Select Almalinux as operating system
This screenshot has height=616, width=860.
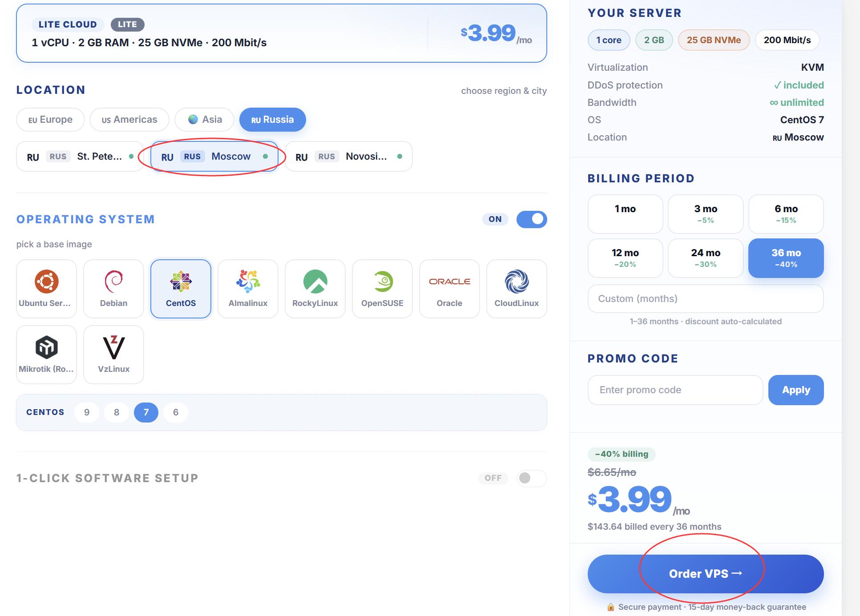click(248, 289)
